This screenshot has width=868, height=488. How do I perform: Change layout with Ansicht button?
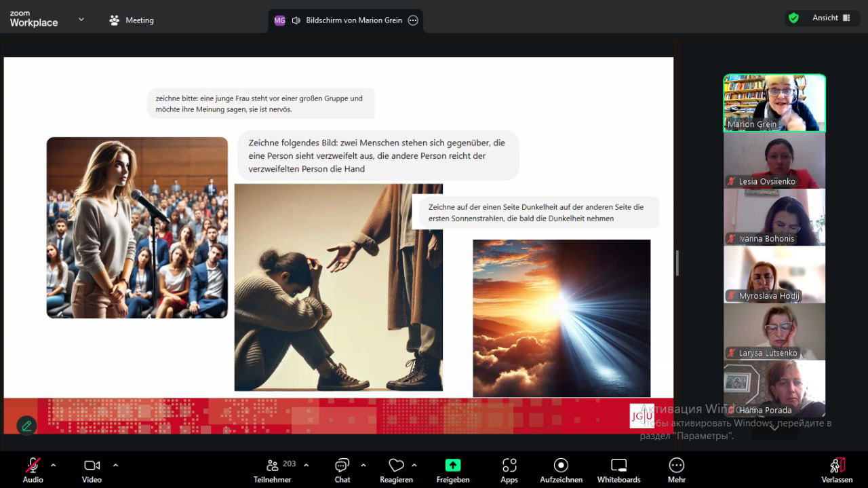click(831, 18)
